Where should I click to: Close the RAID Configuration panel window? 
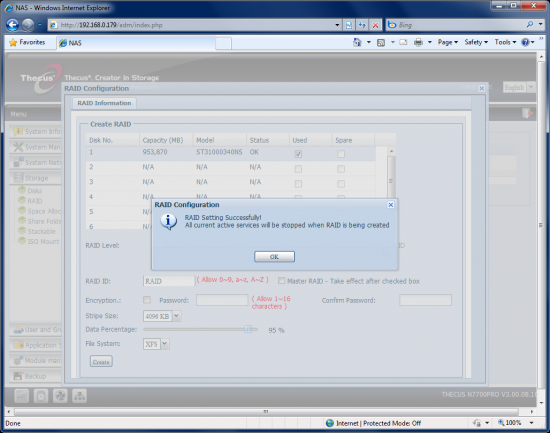pyautogui.click(x=482, y=88)
